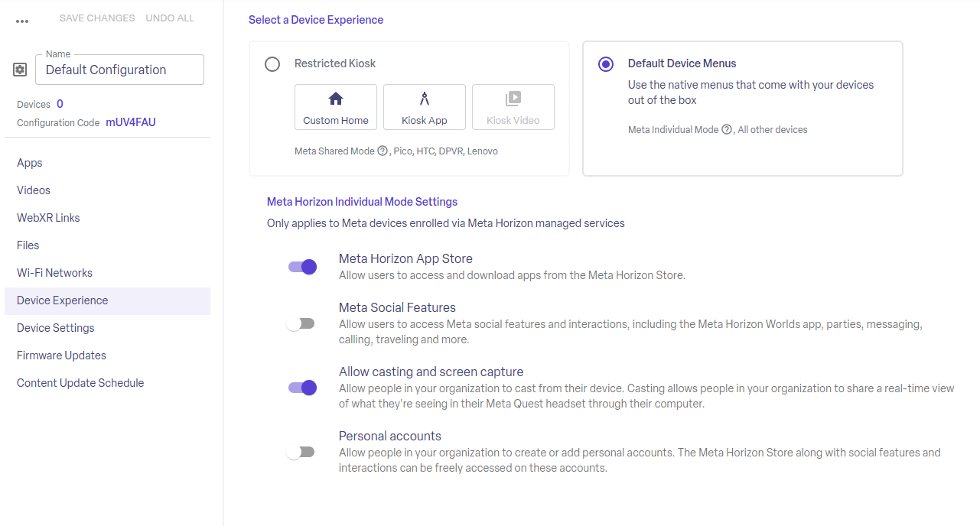The height and width of the screenshot is (526, 980).
Task: Click the Select a Device Experience heading
Action: [316, 20]
